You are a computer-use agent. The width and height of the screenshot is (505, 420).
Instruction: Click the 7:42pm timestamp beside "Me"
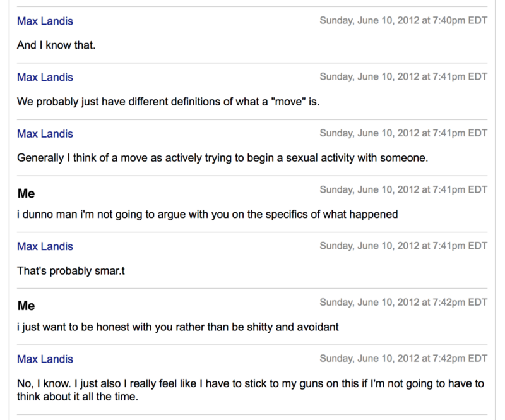(403, 303)
